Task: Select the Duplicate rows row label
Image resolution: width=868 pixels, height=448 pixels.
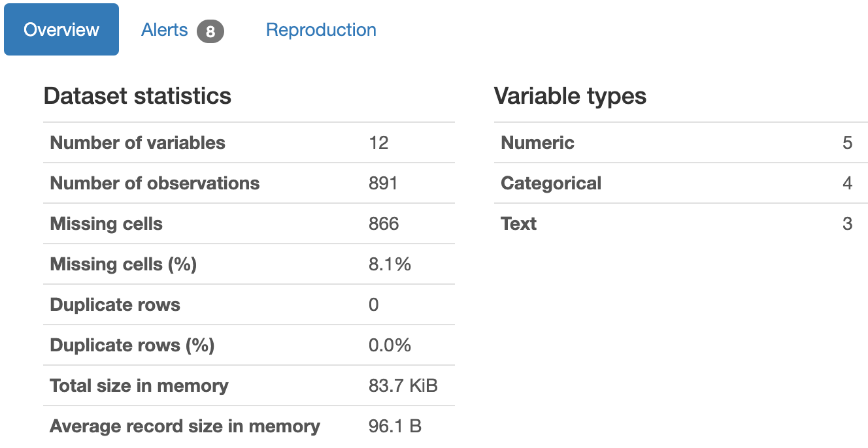Action: pos(115,304)
